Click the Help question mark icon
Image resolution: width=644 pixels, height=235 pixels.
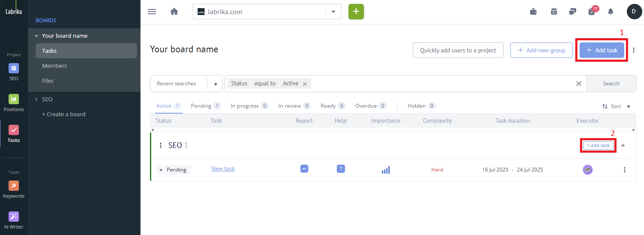(341, 169)
